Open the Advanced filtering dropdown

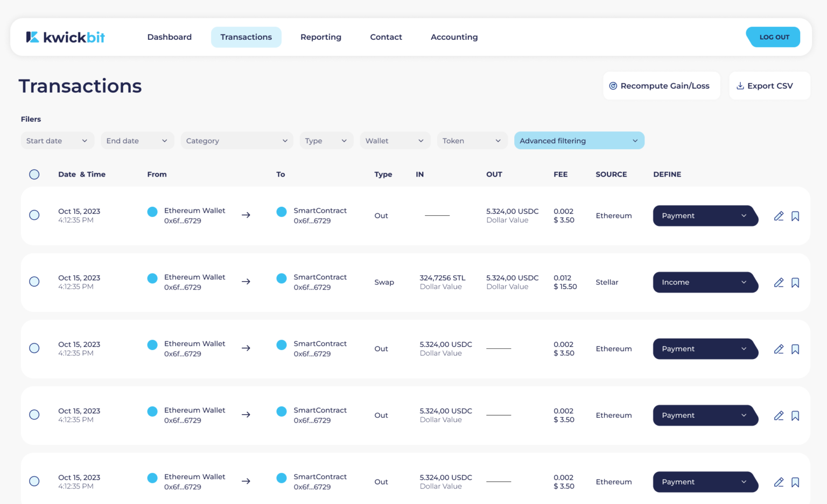(579, 141)
